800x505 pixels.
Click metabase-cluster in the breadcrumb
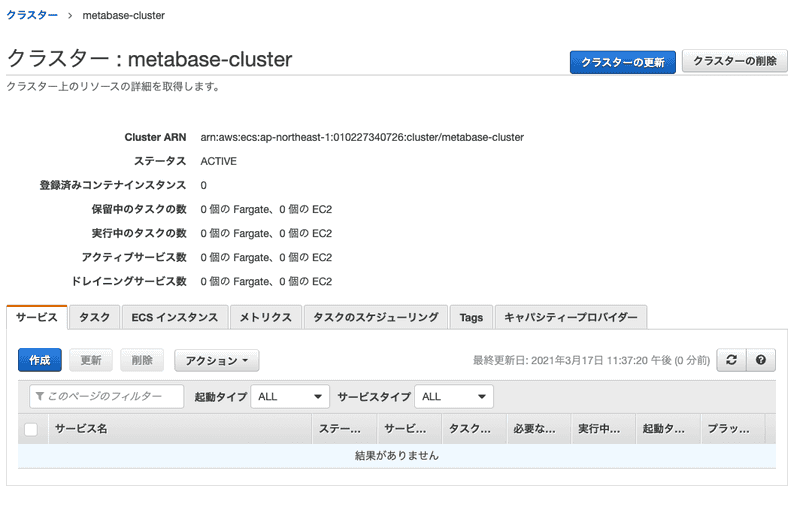tap(123, 15)
